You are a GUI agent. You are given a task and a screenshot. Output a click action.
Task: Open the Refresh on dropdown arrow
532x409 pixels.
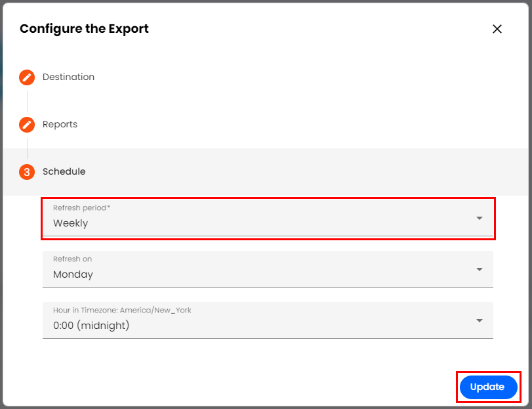(x=480, y=269)
